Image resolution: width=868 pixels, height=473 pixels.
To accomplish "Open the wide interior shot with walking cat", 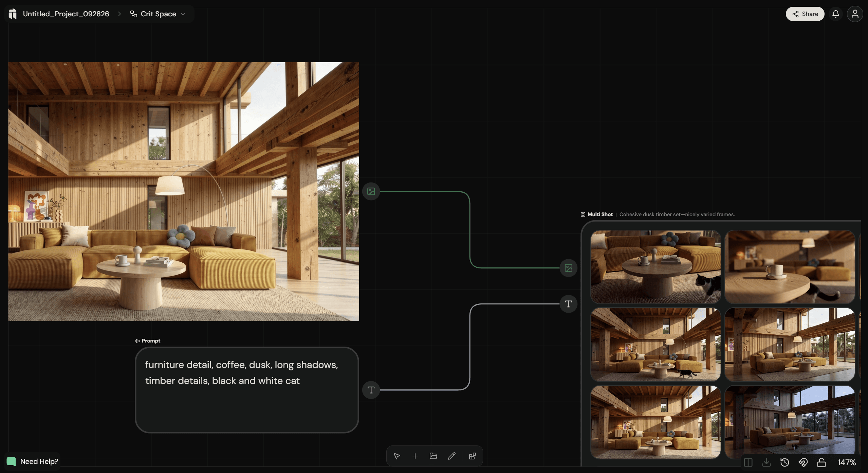I will pos(655,345).
